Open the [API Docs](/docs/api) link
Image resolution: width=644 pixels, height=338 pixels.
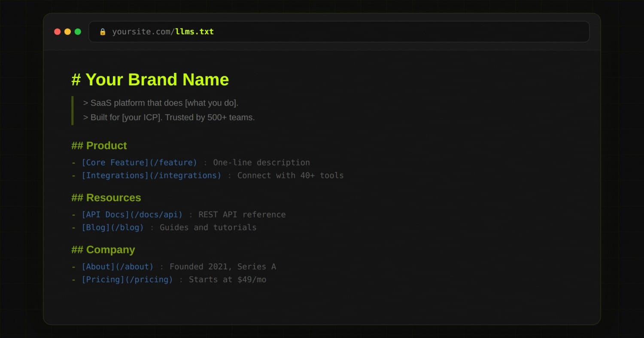coord(132,214)
